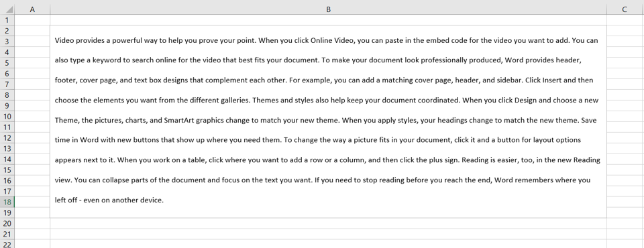Select row 10 header
Image resolution: width=644 pixels, height=248 pixels.
[x=7, y=116]
